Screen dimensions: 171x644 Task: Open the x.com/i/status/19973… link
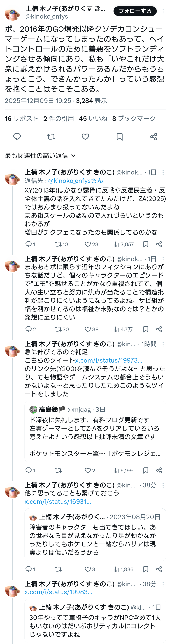109,360
